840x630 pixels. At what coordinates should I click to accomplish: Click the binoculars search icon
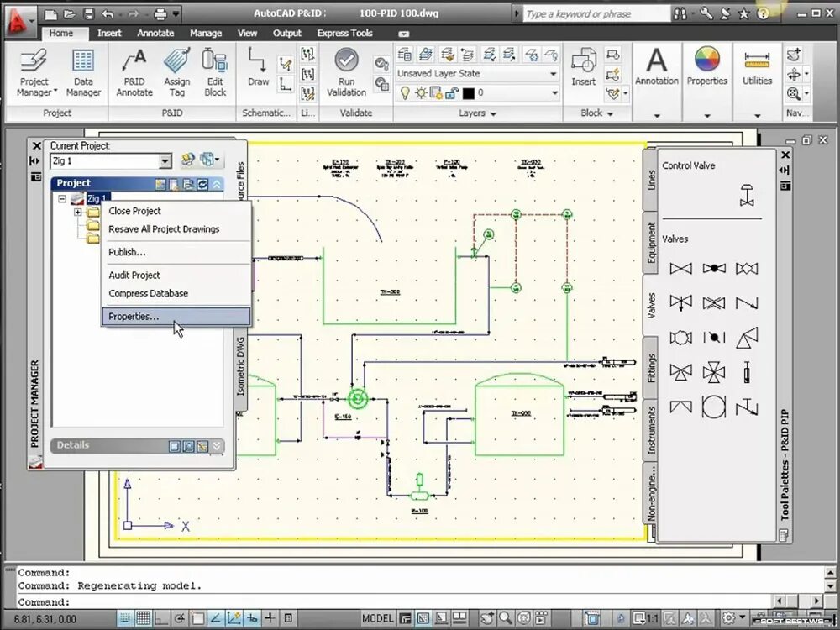click(680, 14)
